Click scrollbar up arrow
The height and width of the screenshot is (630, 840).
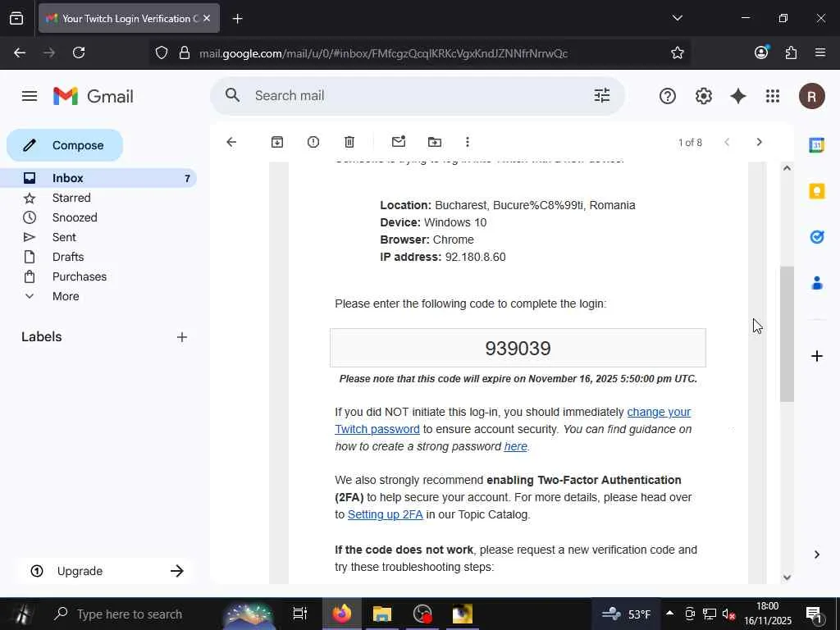click(x=787, y=168)
